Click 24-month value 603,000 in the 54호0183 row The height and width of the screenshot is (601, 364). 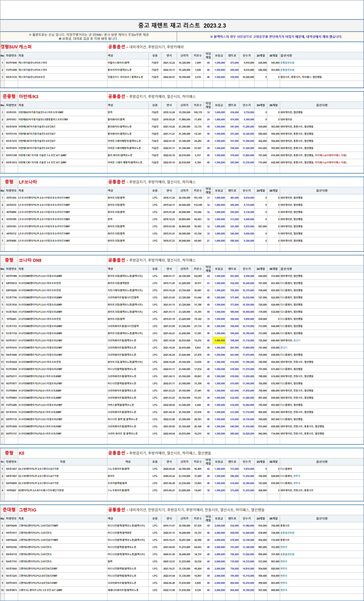(x=262, y=226)
